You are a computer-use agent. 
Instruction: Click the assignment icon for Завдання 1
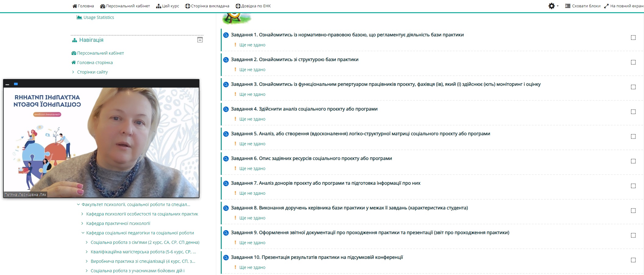click(226, 35)
